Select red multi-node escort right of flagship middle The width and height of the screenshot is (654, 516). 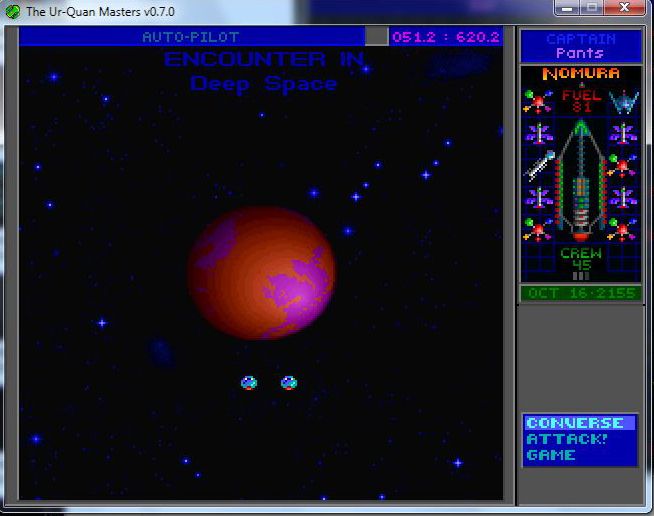click(622, 165)
